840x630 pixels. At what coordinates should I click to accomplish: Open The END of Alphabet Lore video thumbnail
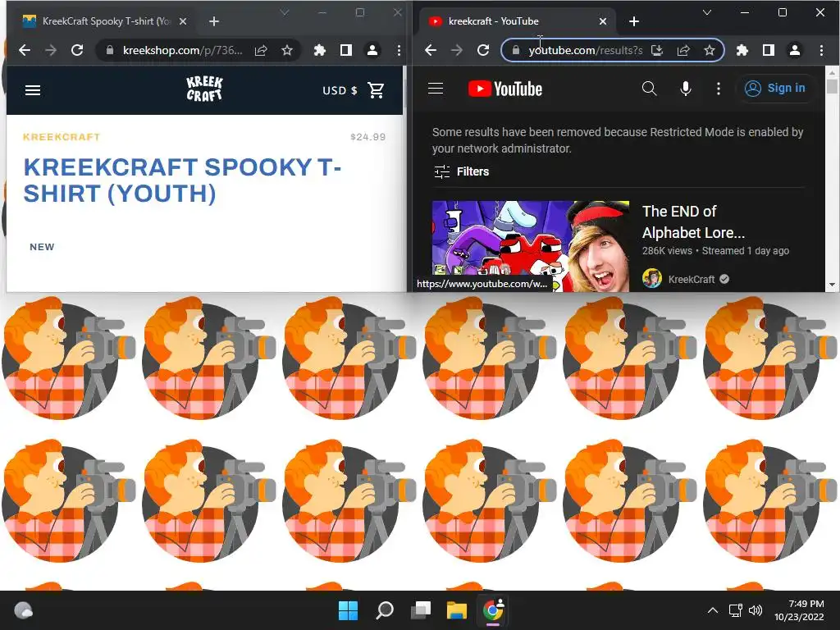(531, 246)
